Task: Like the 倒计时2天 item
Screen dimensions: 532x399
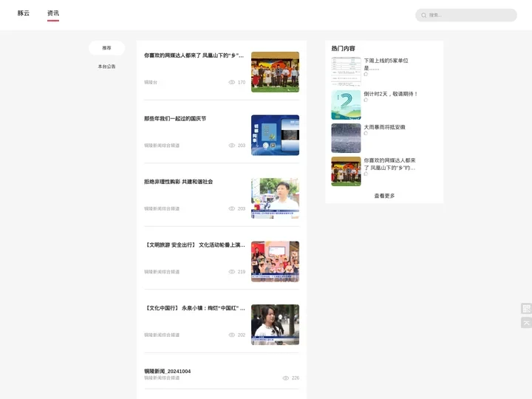Action: pyautogui.click(x=366, y=100)
